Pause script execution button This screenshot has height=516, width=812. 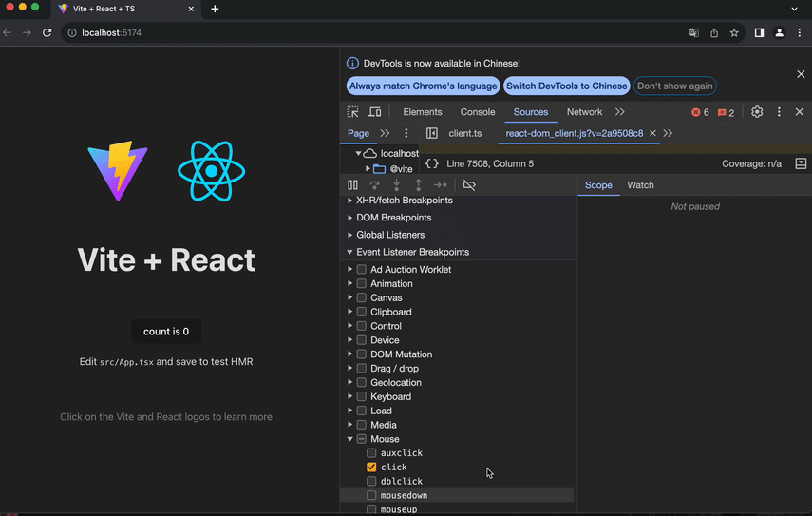point(352,185)
